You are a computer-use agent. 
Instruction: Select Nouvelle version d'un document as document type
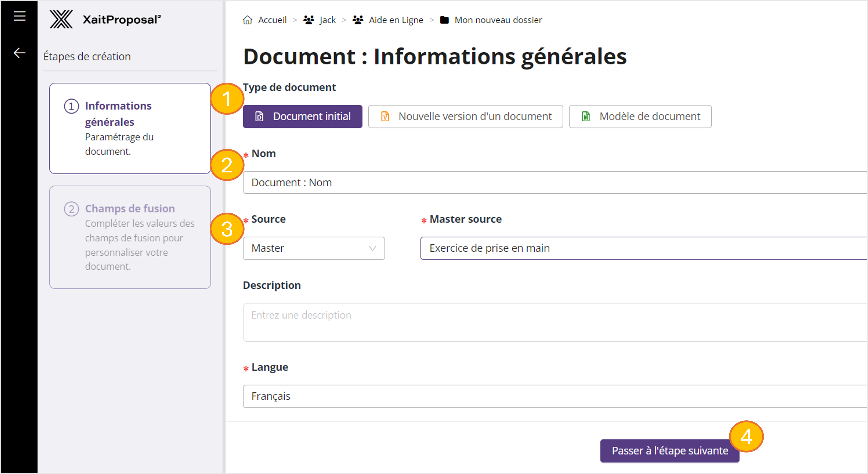pos(466,116)
